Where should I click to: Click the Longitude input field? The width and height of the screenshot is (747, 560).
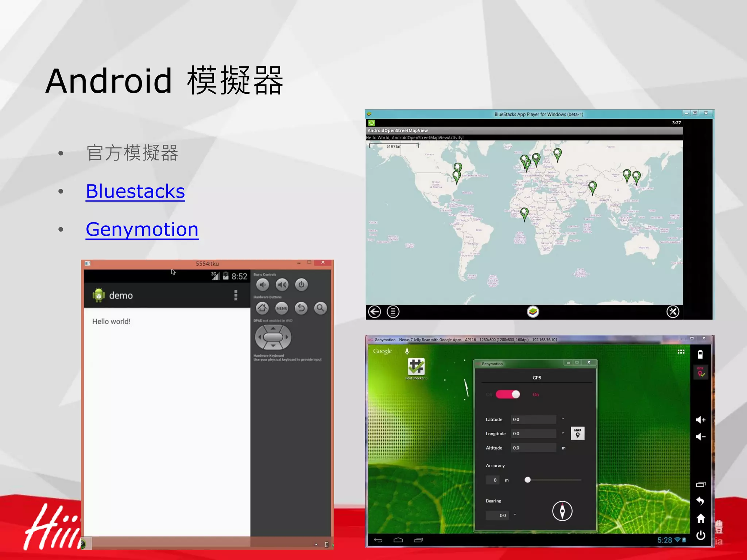pyautogui.click(x=534, y=433)
